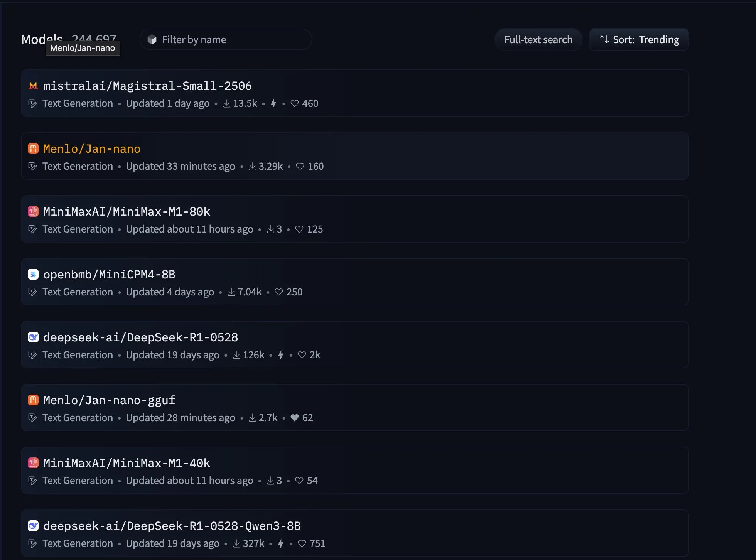Toggle the heart next to 250 likes
756x560 pixels.
pos(279,292)
